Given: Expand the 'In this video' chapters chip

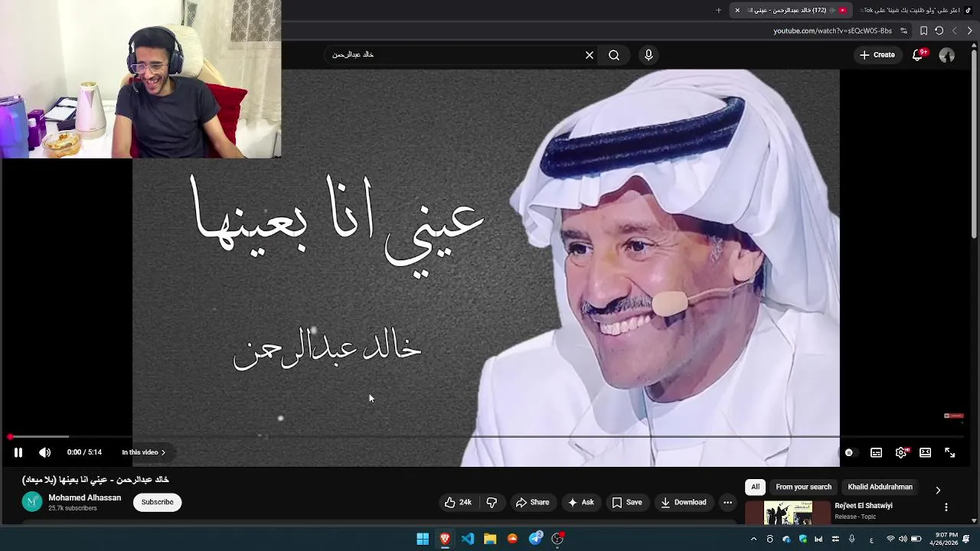Looking at the screenshot, I should click(x=144, y=452).
